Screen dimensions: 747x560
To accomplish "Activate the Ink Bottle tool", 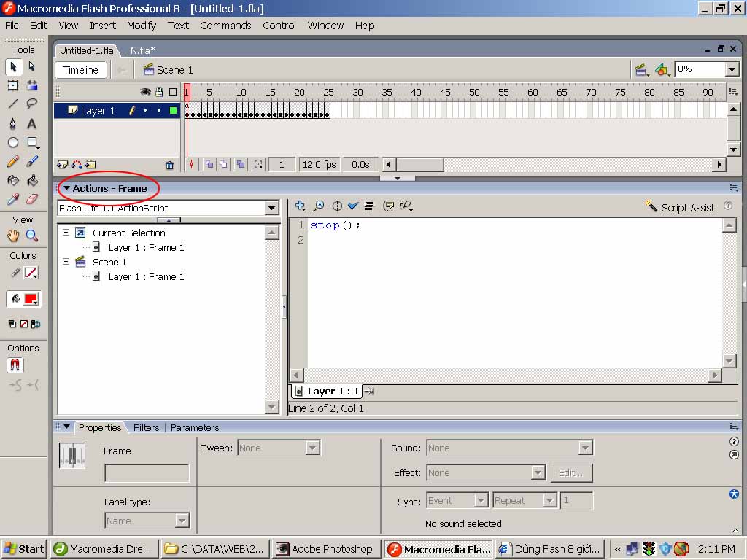I will [13, 181].
